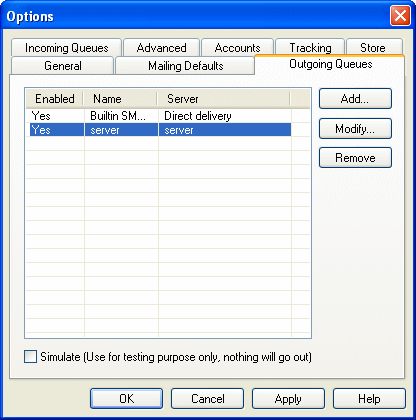Click the Modify... button
The image size is (416, 420).
pos(355,128)
